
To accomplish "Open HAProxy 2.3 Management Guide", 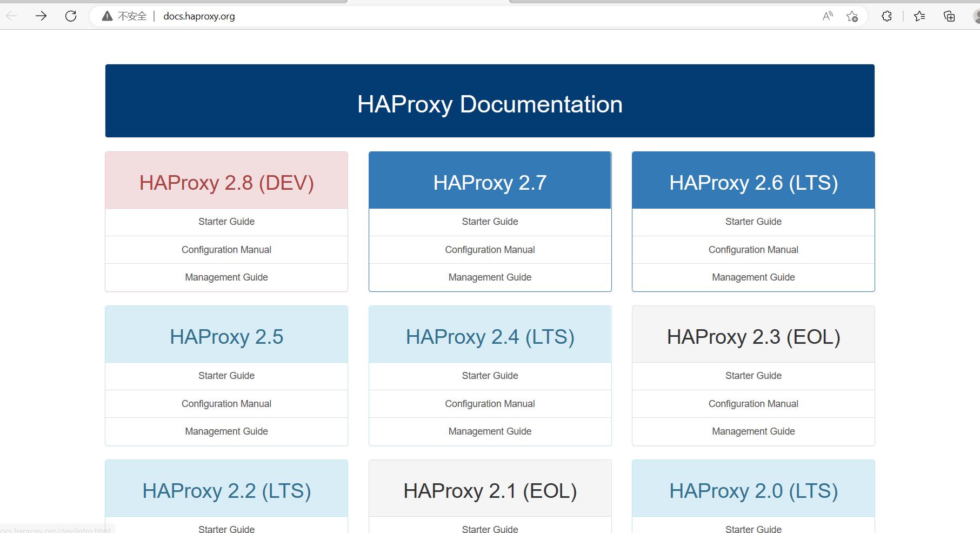I will tap(754, 431).
